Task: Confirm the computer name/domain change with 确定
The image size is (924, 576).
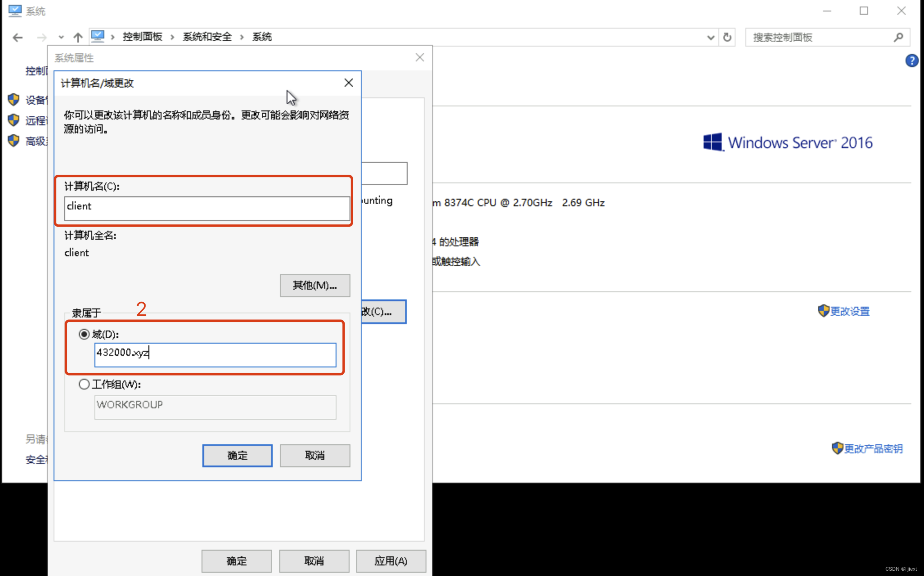Action: (237, 455)
